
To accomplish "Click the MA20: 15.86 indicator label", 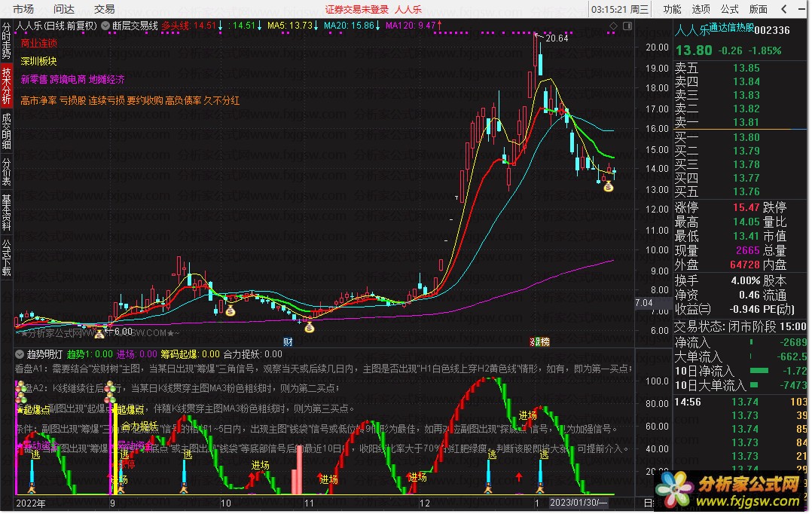I will [349, 26].
